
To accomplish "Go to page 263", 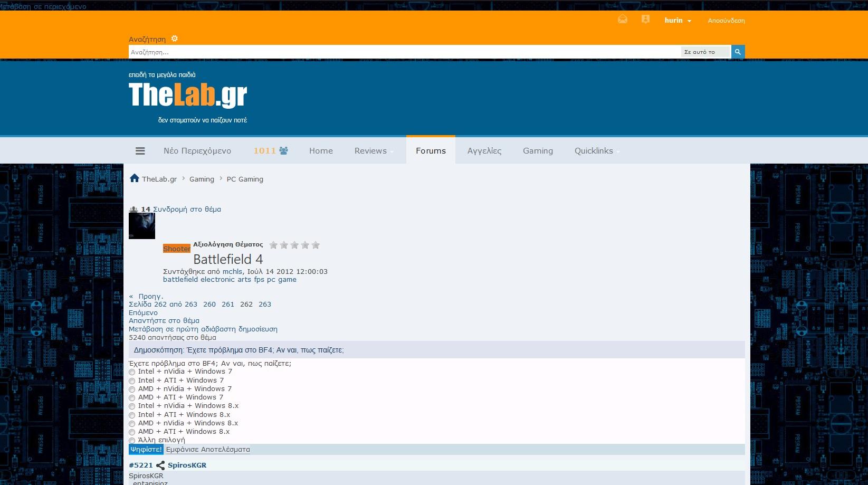I will tap(265, 305).
